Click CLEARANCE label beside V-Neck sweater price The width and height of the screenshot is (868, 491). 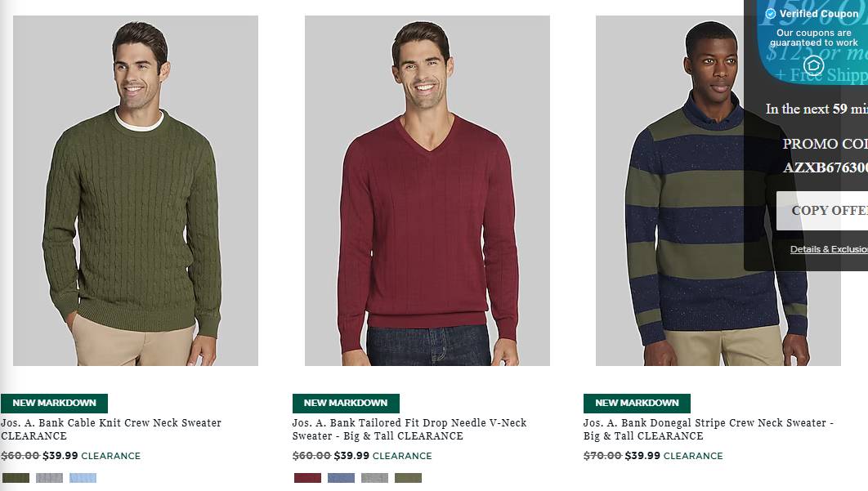(402, 456)
